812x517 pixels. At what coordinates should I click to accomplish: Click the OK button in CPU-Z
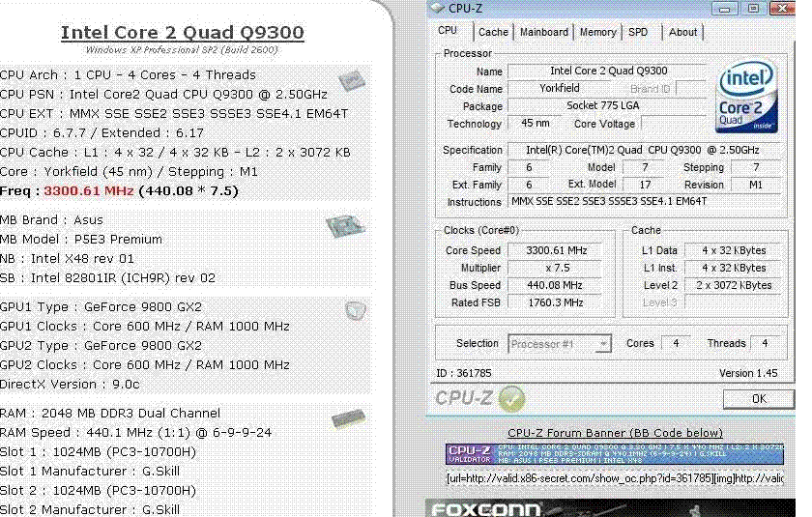[759, 398]
